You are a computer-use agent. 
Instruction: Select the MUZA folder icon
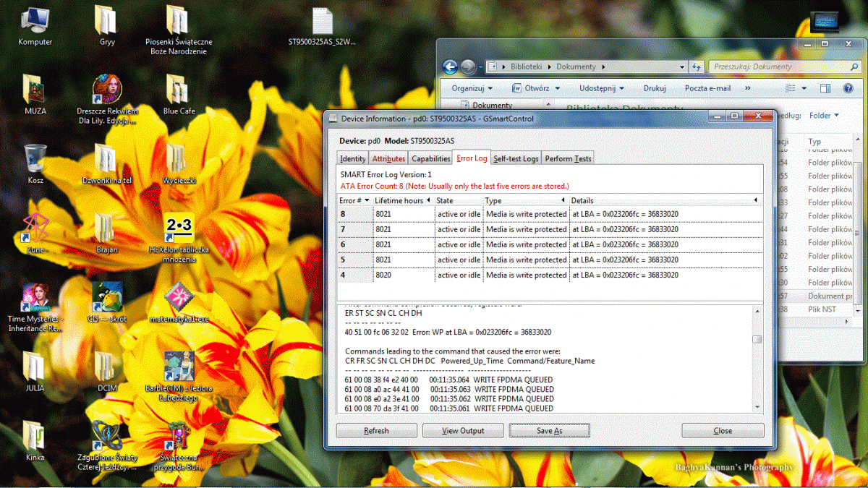[35, 95]
